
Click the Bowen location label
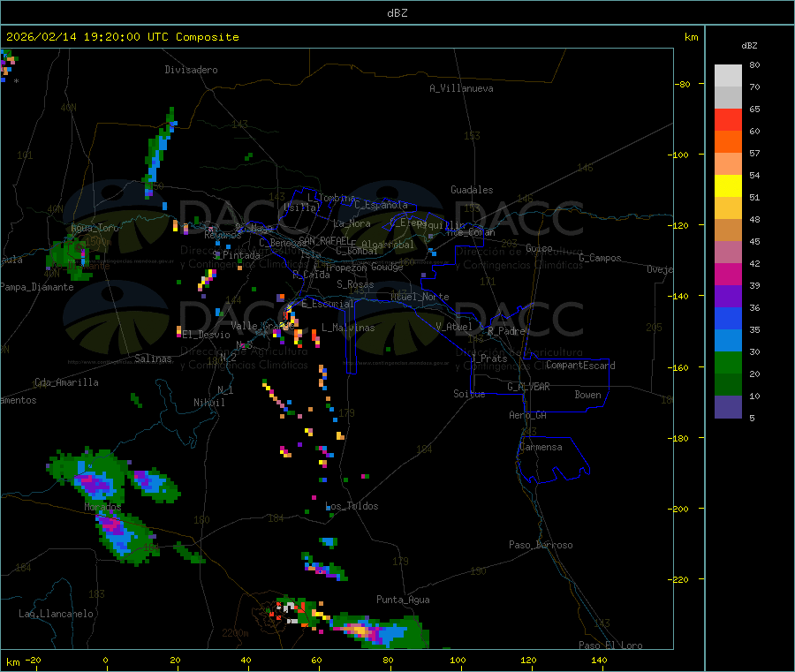click(588, 395)
